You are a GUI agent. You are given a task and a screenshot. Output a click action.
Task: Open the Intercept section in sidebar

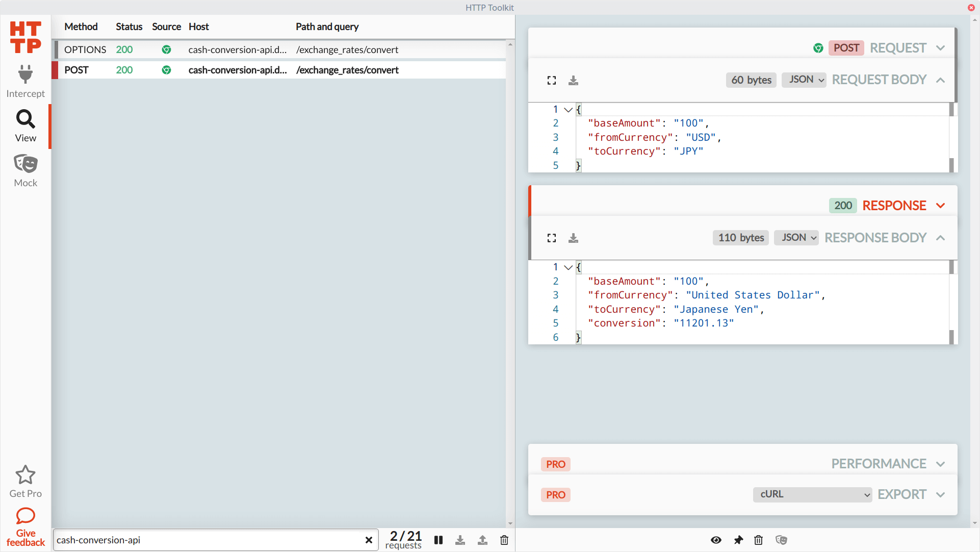click(25, 81)
